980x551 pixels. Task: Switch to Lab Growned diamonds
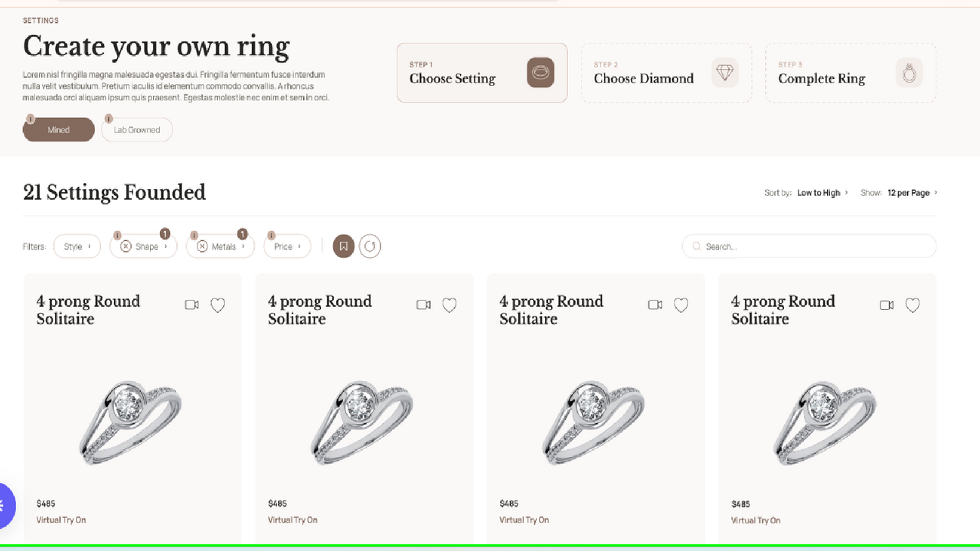[x=136, y=129]
